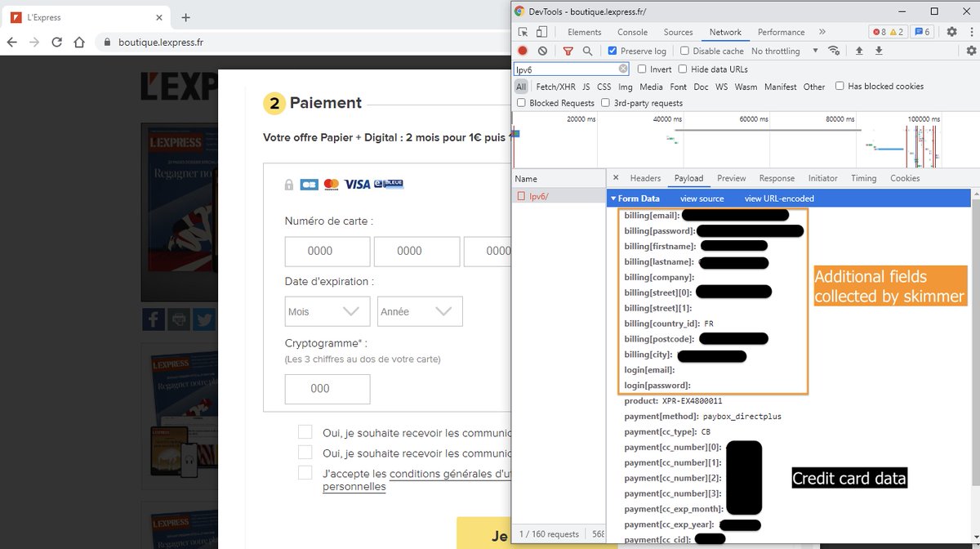Viewport: 980px width, 549px height.
Task: Select the inspect element picker icon
Action: click(x=523, y=32)
